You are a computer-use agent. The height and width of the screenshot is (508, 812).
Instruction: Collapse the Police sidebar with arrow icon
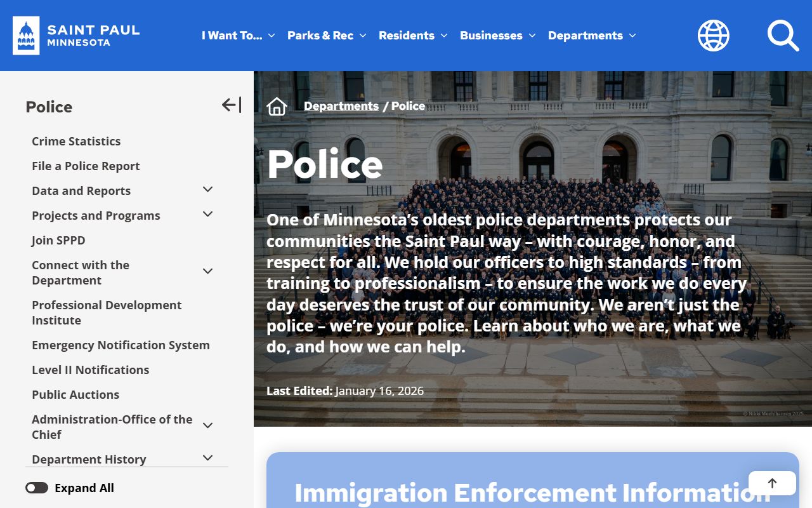tap(232, 105)
